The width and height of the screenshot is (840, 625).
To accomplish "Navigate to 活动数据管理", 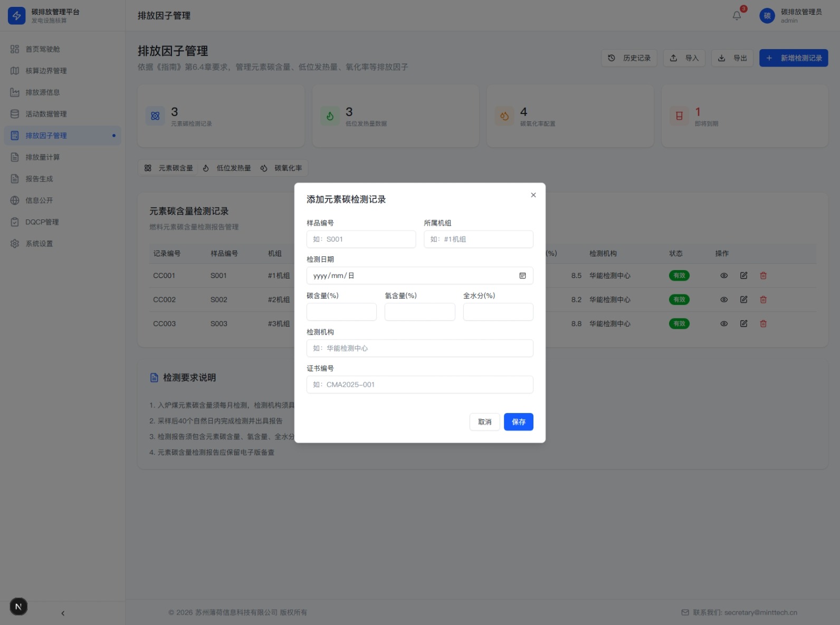I will (x=62, y=114).
